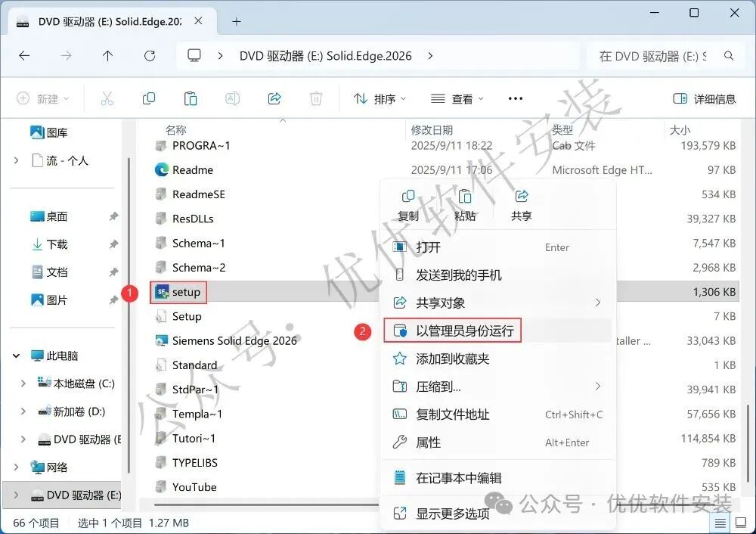Viewport: 756px width, 534px height.
Task: Click the Share icon in toolbar
Action: (274, 99)
